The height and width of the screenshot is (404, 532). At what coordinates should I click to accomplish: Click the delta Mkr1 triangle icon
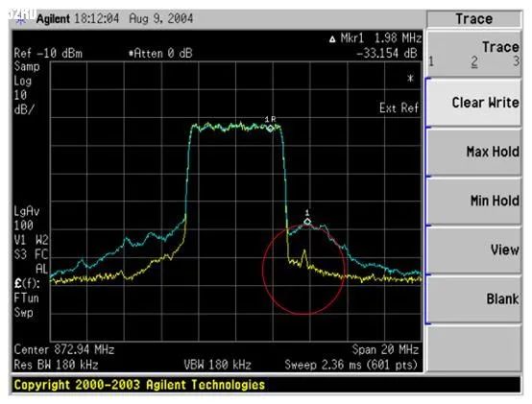point(332,39)
